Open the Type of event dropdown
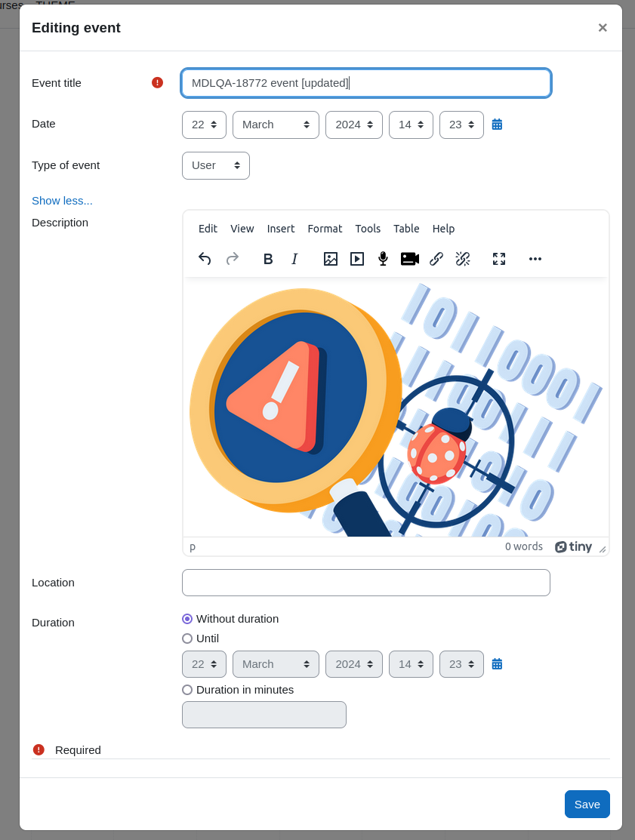 pos(216,165)
